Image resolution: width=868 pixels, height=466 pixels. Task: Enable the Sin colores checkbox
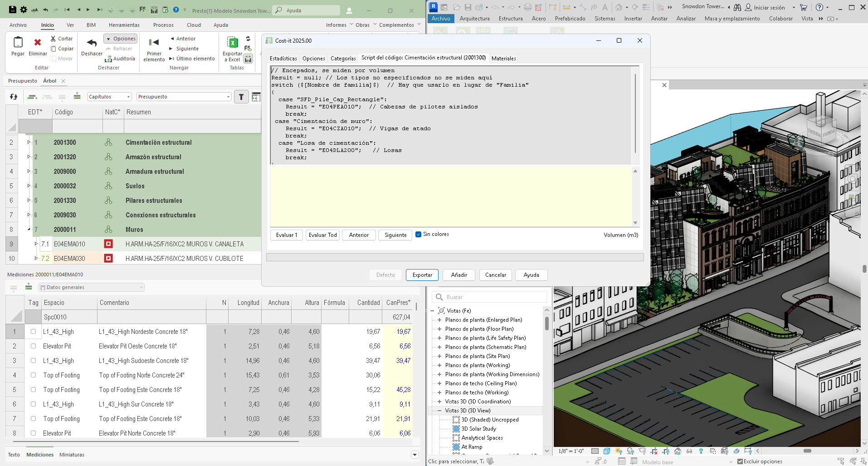pos(419,235)
